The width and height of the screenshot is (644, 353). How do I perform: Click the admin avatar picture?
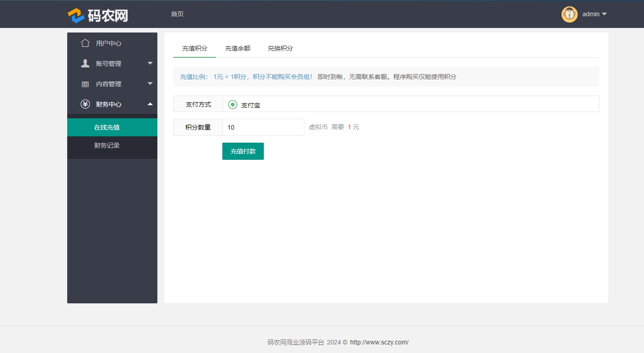[569, 14]
